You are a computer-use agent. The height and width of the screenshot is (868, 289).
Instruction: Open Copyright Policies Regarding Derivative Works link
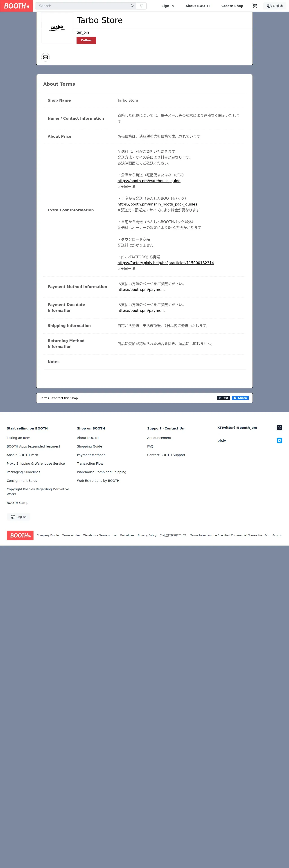(x=38, y=492)
